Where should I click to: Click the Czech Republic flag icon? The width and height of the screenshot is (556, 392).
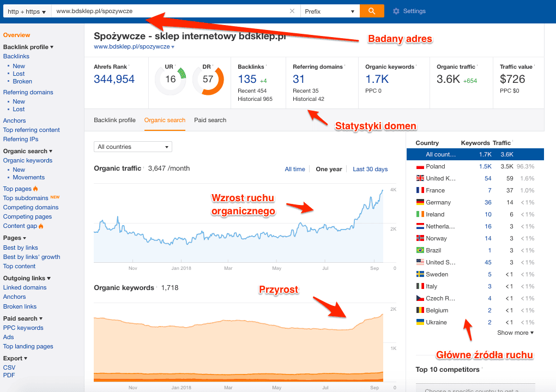(420, 298)
